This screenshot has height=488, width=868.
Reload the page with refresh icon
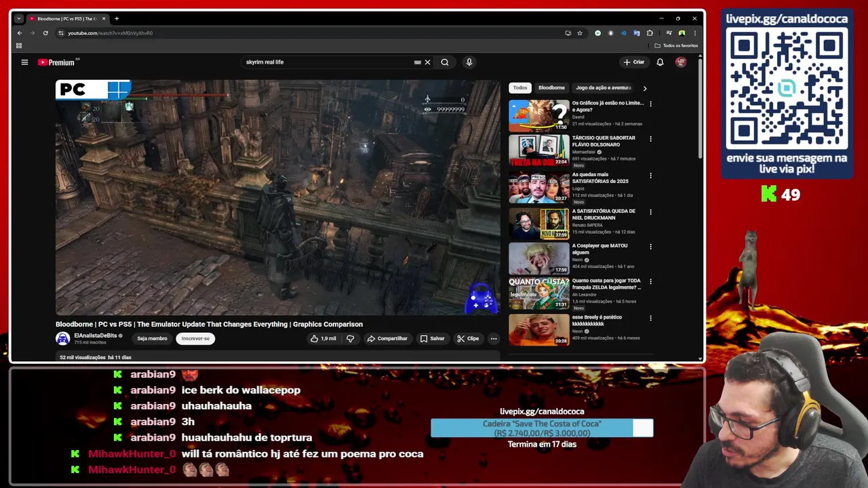coord(45,33)
